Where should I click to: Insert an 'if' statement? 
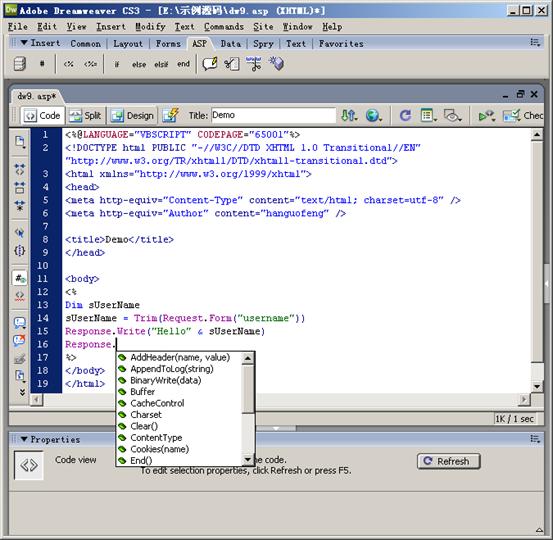point(117,65)
